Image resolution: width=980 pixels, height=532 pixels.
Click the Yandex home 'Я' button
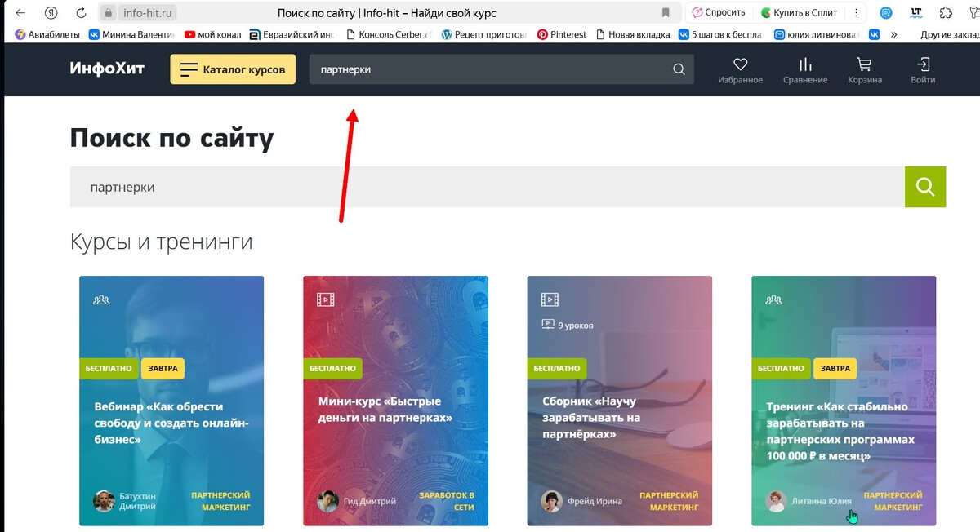point(51,13)
